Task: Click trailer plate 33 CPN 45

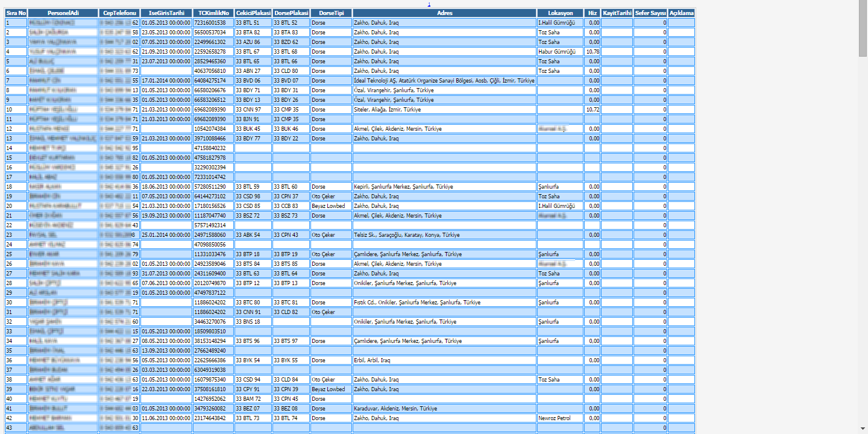Action: 291,399
